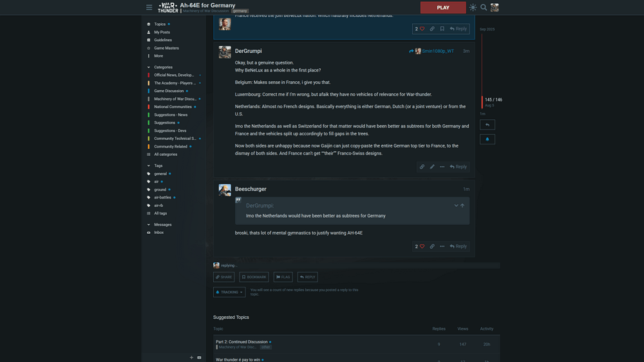Screen dimensions: 644x362
Task: Open Game Masters in the sidebar
Action: click(166, 48)
